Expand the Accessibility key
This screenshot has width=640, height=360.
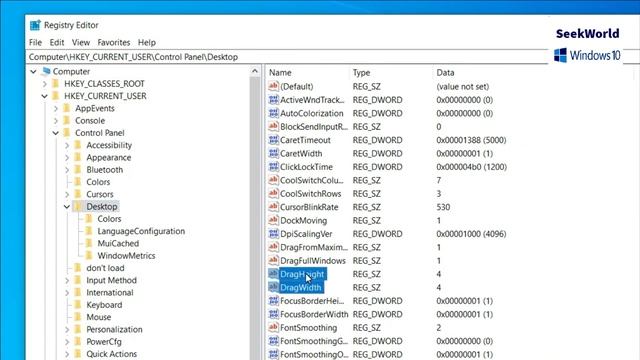click(67, 145)
